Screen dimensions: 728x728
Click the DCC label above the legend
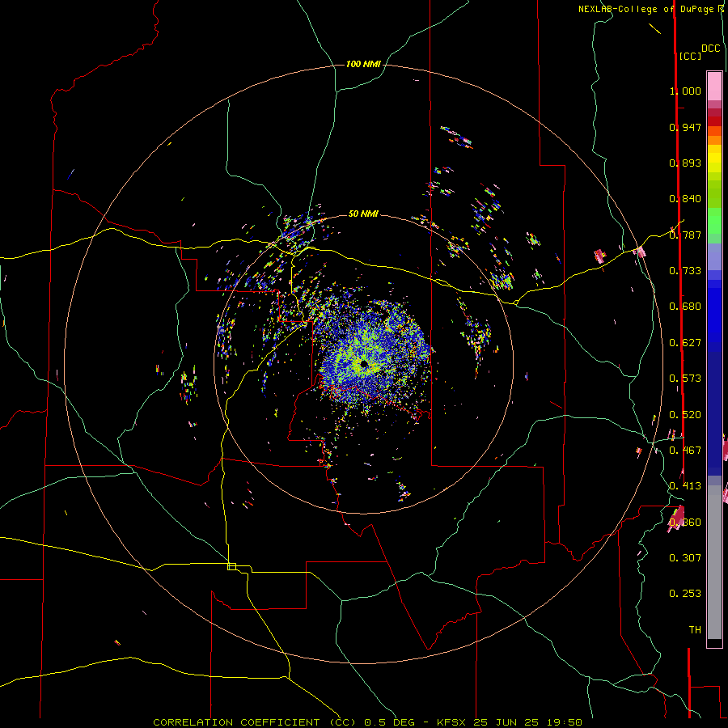pos(711,49)
